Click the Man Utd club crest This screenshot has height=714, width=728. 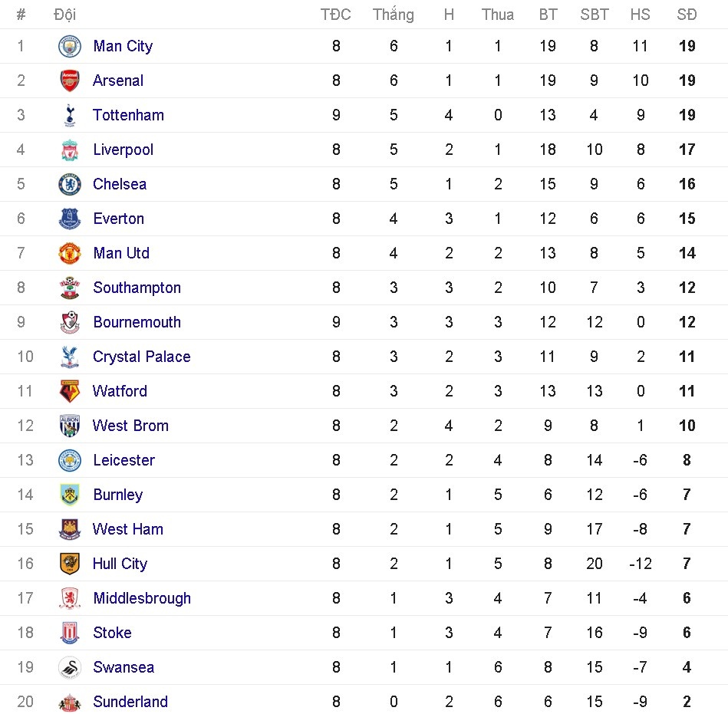click(70, 253)
